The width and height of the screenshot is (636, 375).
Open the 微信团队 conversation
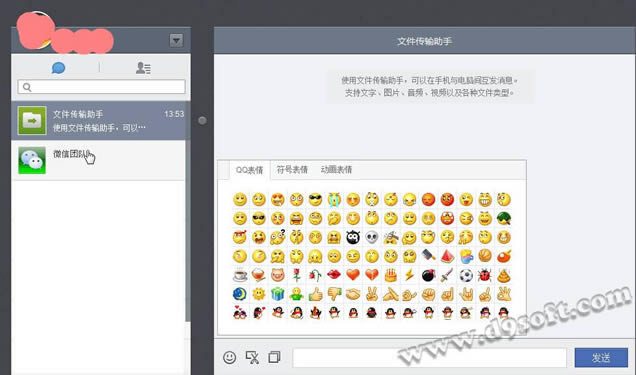pos(98,161)
